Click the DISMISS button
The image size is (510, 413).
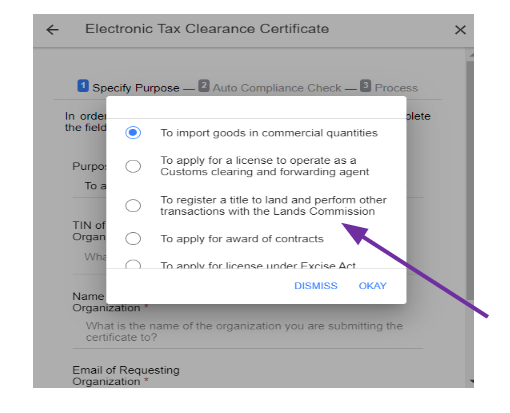click(x=316, y=286)
